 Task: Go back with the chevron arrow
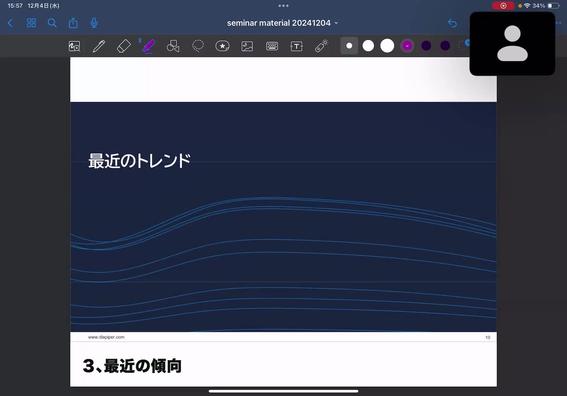click(10, 23)
